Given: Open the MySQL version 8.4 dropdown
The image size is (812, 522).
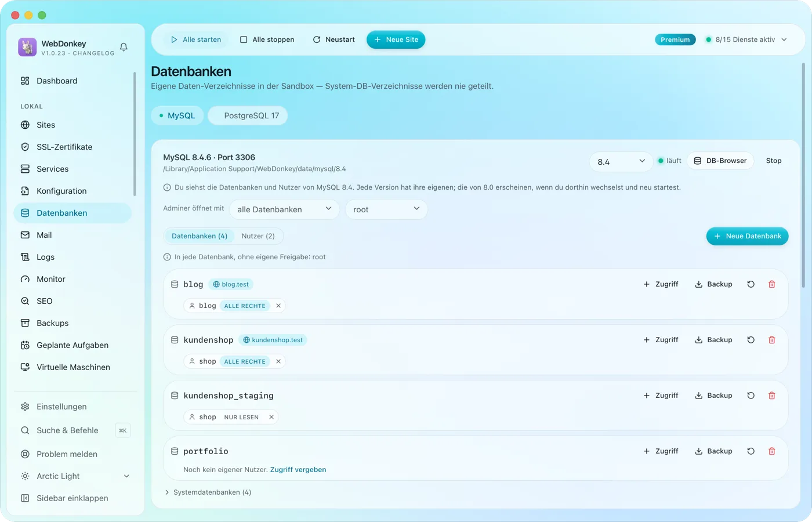Looking at the screenshot, I should pyautogui.click(x=621, y=161).
